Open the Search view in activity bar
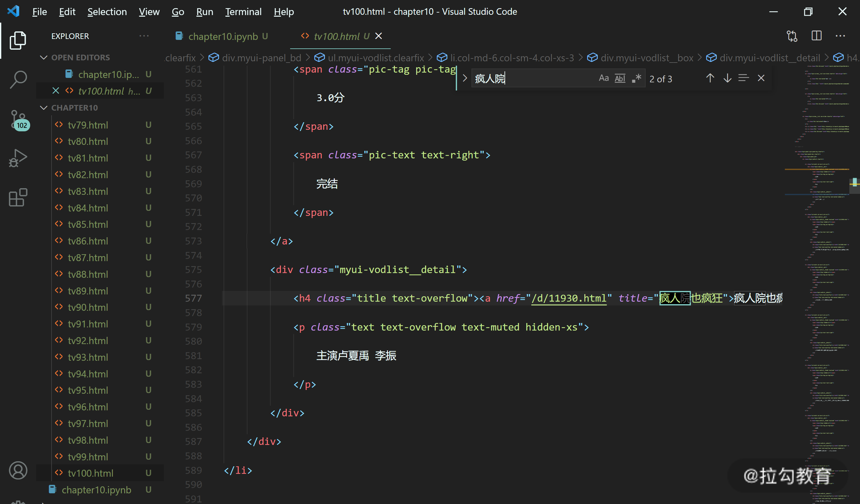The height and width of the screenshot is (504, 860). pos(18,80)
